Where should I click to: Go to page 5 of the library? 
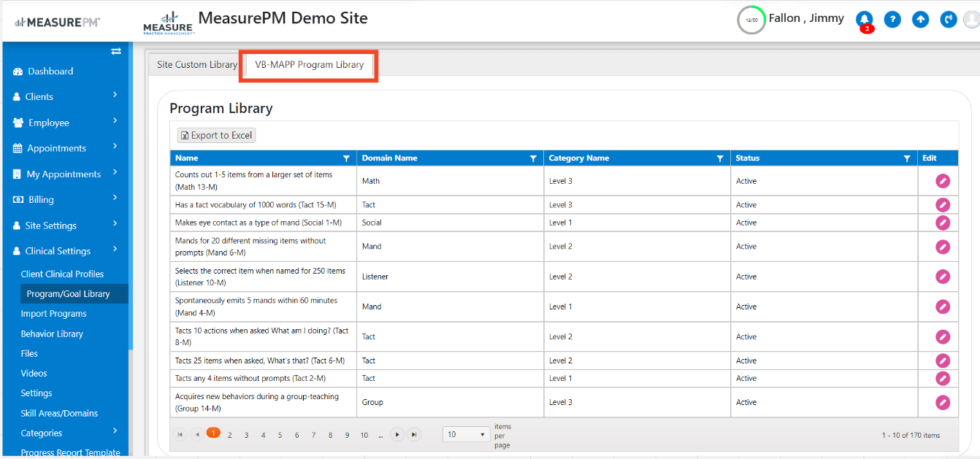point(280,435)
